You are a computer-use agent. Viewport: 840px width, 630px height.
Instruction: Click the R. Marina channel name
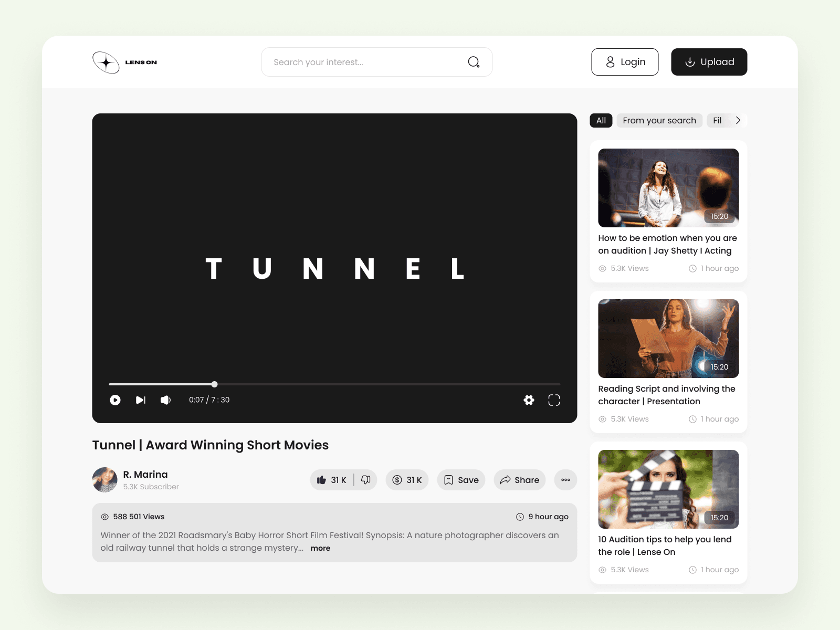[145, 475]
